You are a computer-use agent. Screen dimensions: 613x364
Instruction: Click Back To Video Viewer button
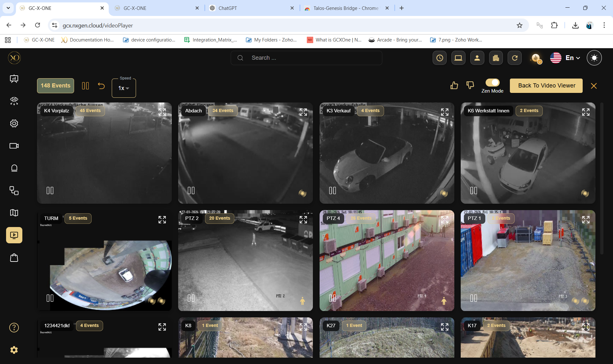pos(546,86)
